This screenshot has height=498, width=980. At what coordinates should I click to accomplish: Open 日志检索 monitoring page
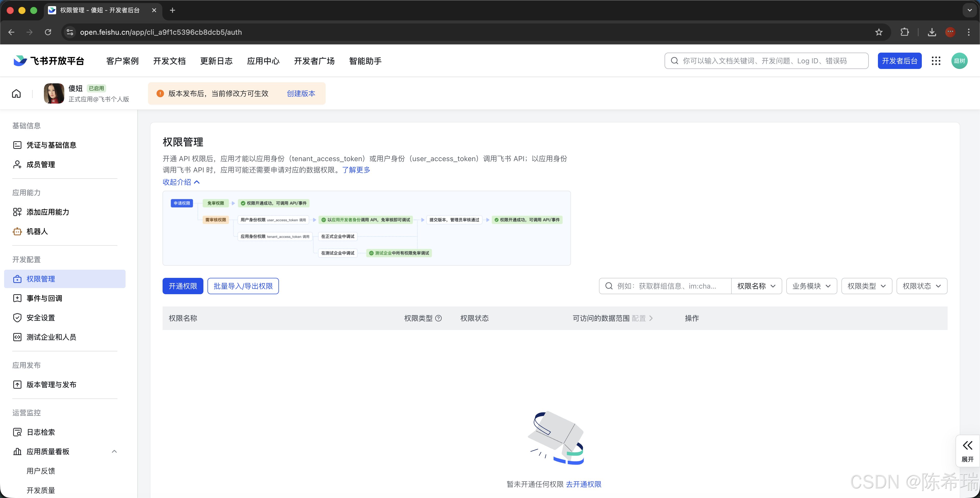tap(40, 432)
